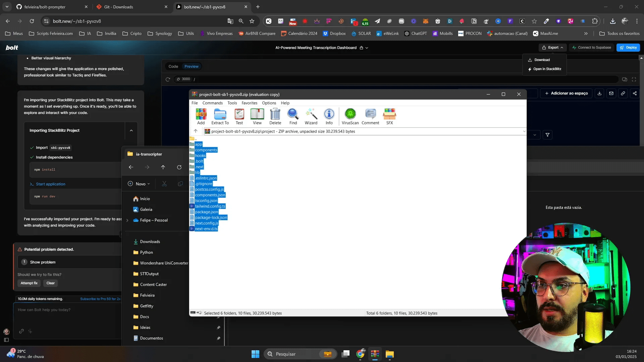Click the Deploy button in Bolt

628,48
